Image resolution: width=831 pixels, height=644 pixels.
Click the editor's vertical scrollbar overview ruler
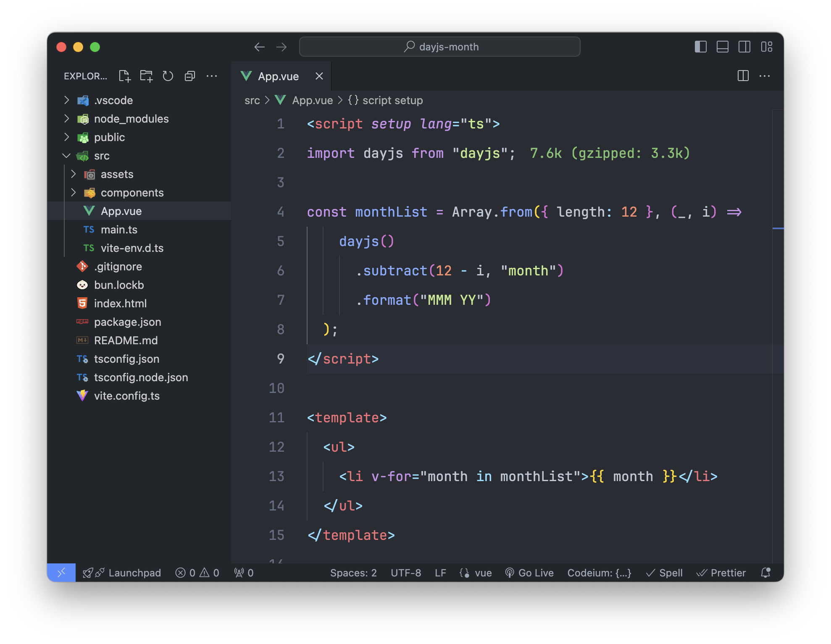tap(778, 336)
